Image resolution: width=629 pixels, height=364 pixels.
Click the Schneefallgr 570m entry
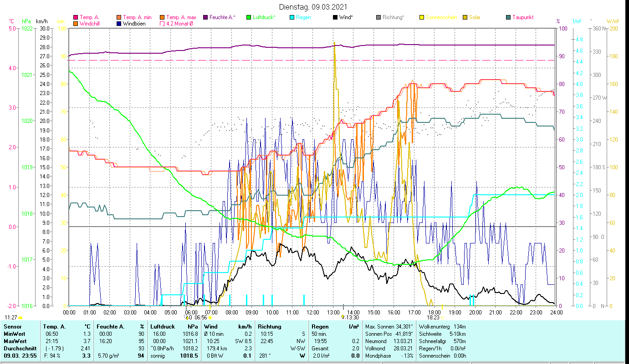(442, 341)
